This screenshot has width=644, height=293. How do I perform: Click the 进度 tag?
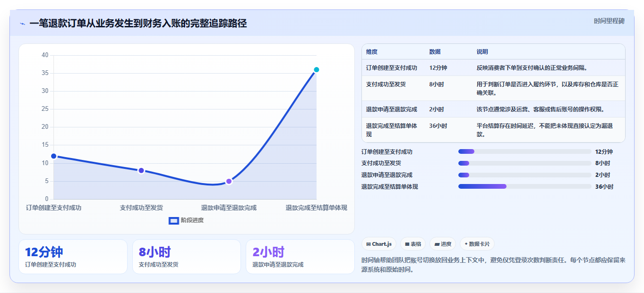443,244
